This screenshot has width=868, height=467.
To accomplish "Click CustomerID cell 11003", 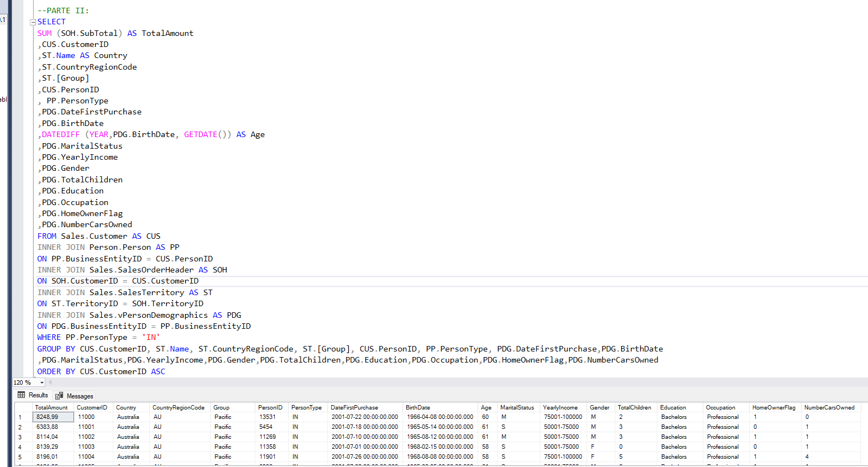I will pos(93,447).
